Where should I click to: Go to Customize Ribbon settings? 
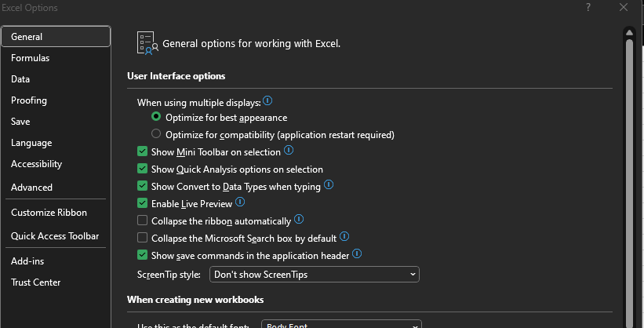49,213
